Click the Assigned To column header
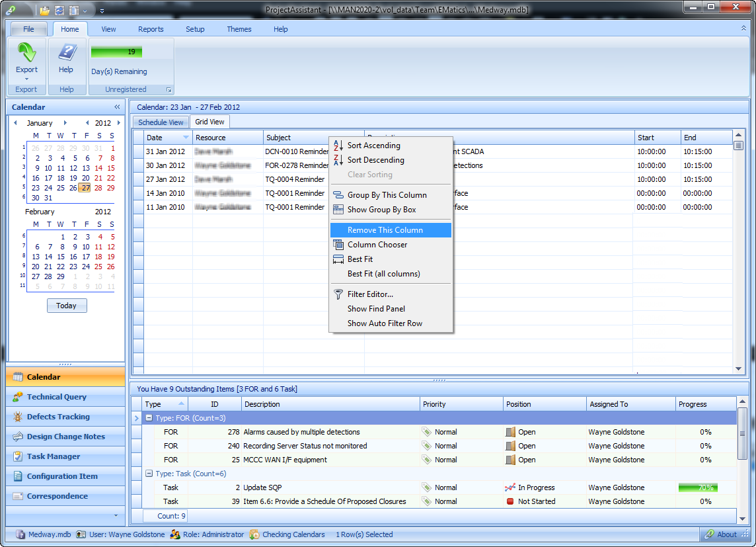The image size is (756, 547). pos(630,404)
